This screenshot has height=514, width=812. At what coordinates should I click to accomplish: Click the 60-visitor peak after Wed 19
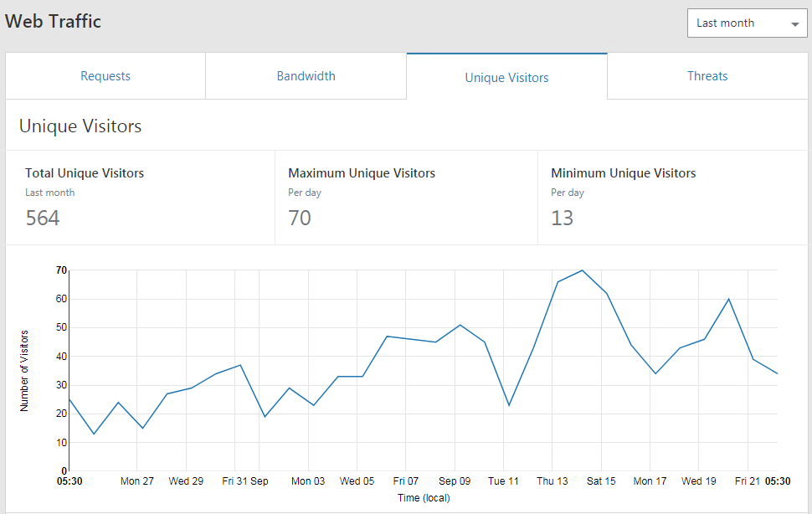(x=728, y=299)
